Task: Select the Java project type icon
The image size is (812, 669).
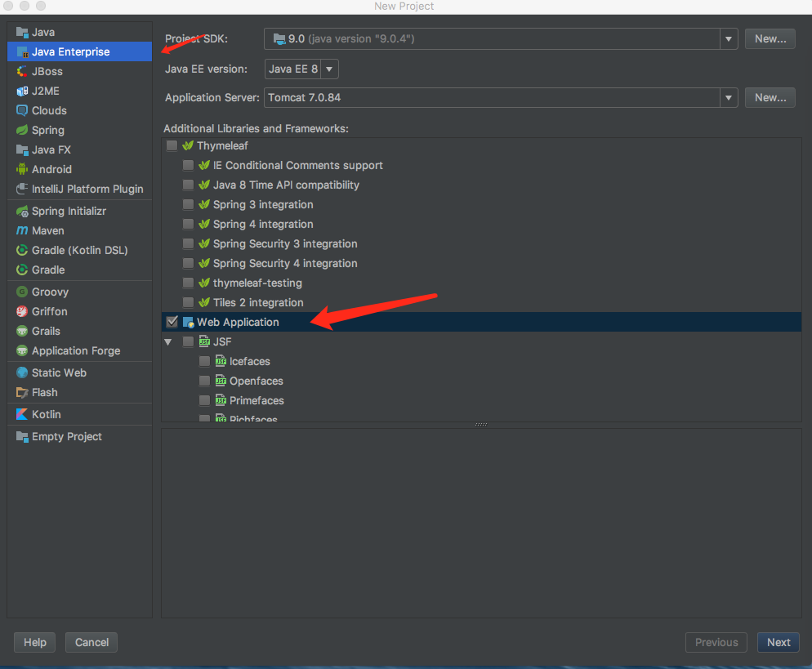Action: coord(22,32)
